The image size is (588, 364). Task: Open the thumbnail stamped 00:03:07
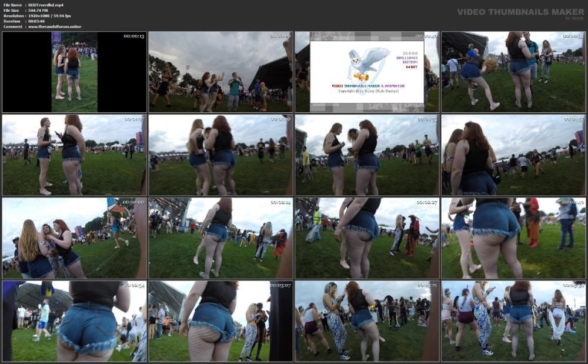(220, 321)
